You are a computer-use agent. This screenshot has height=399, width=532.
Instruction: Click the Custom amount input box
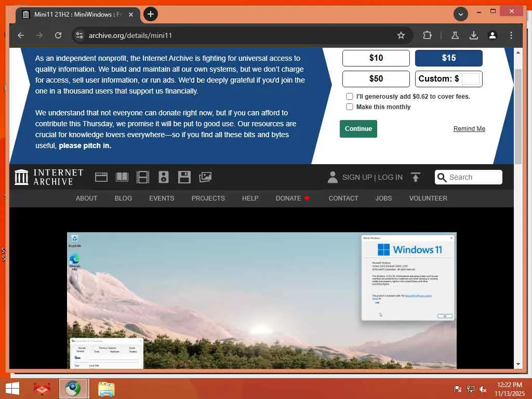471,79
